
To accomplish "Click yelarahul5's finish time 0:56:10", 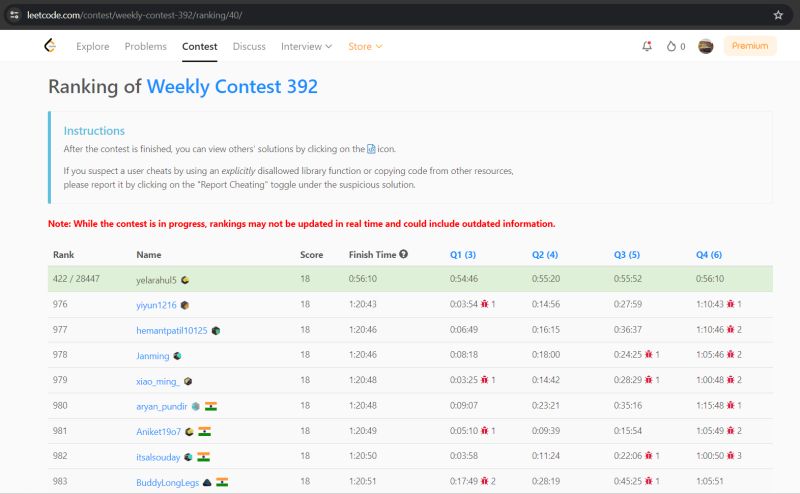I will [x=363, y=279].
